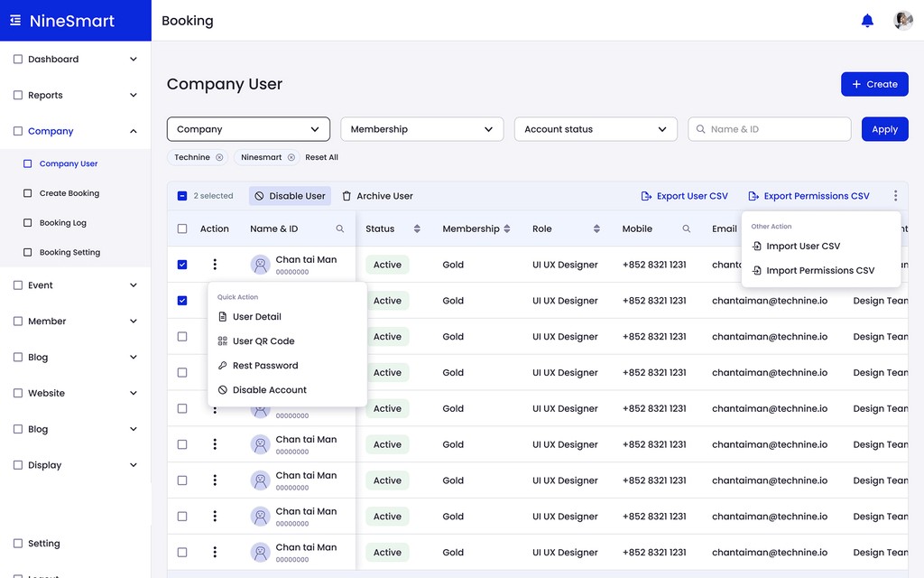The height and width of the screenshot is (578, 924).
Task: Click the notification bell icon
Action: (867, 21)
